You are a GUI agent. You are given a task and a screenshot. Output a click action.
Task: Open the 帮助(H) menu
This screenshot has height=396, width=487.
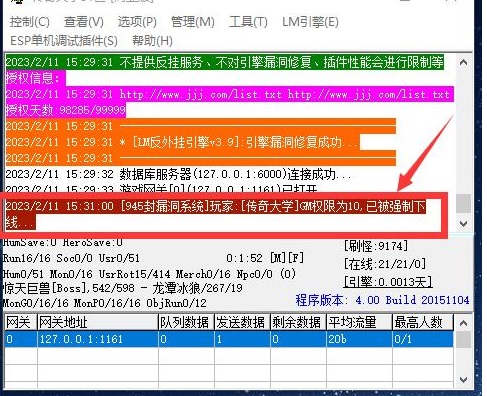[x=152, y=41]
